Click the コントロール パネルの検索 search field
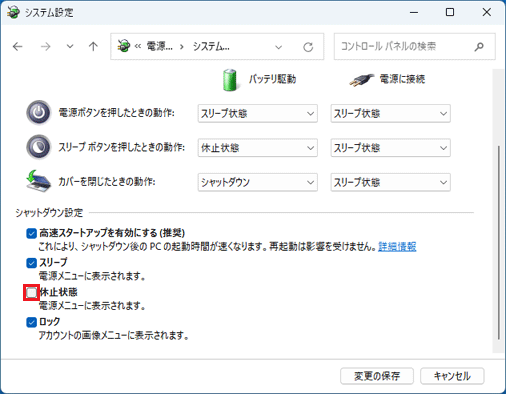This screenshot has width=506, height=394. coord(415,46)
